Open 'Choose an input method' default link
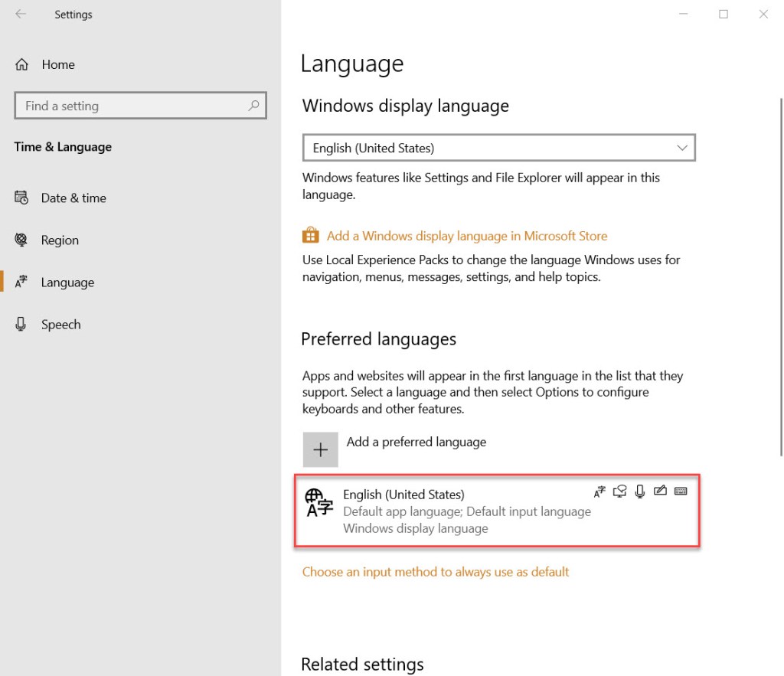This screenshot has height=676, width=784. (x=436, y=572)
